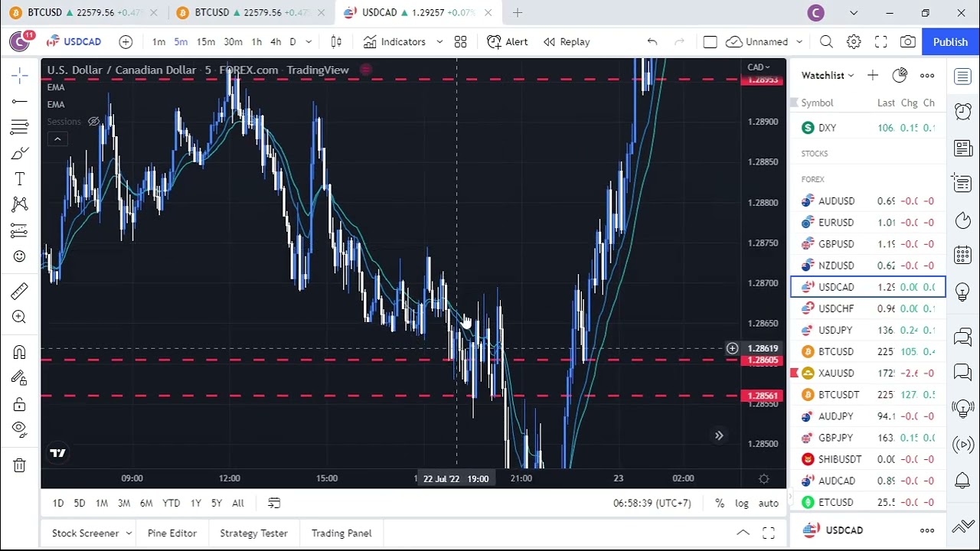This screenshot has width=980, height=551.
Task: Select the zoom in tool
Action: coord(19,317)
